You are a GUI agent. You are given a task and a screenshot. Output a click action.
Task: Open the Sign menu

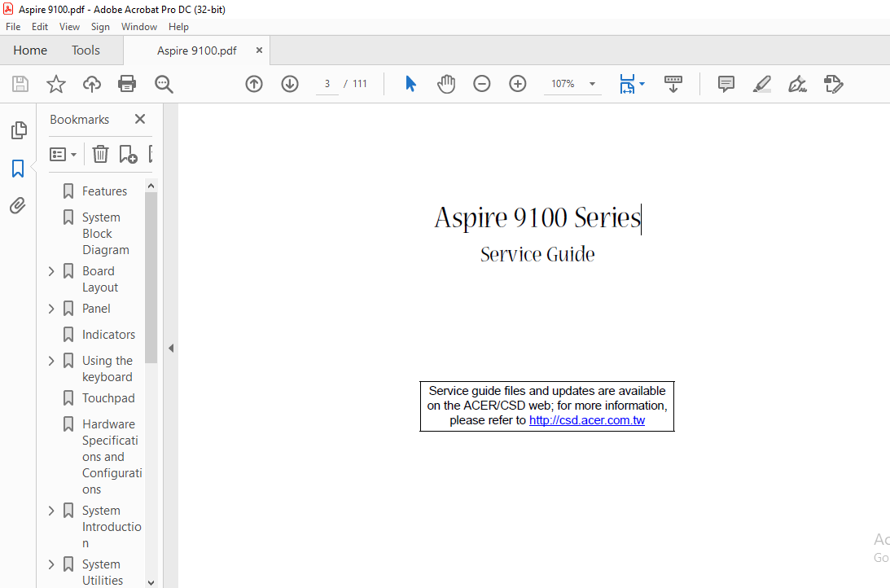(x=100, y=27)
